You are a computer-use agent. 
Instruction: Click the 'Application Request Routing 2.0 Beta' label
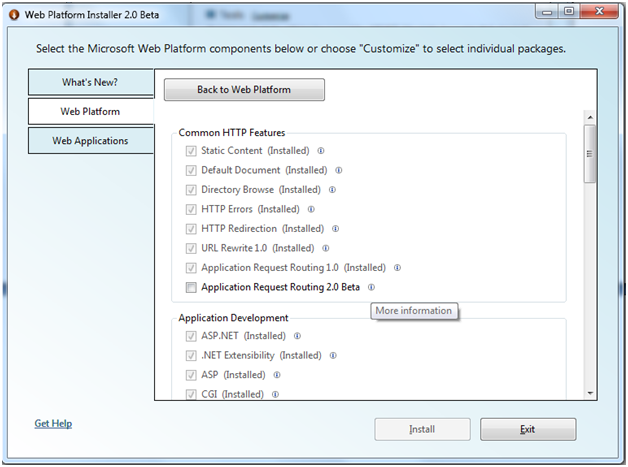point(280,287)
